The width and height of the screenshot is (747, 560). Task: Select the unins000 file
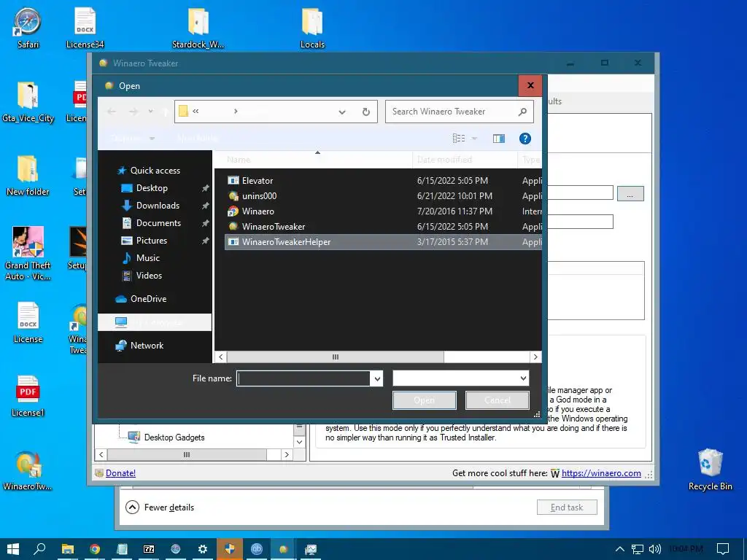coord(383,195)
